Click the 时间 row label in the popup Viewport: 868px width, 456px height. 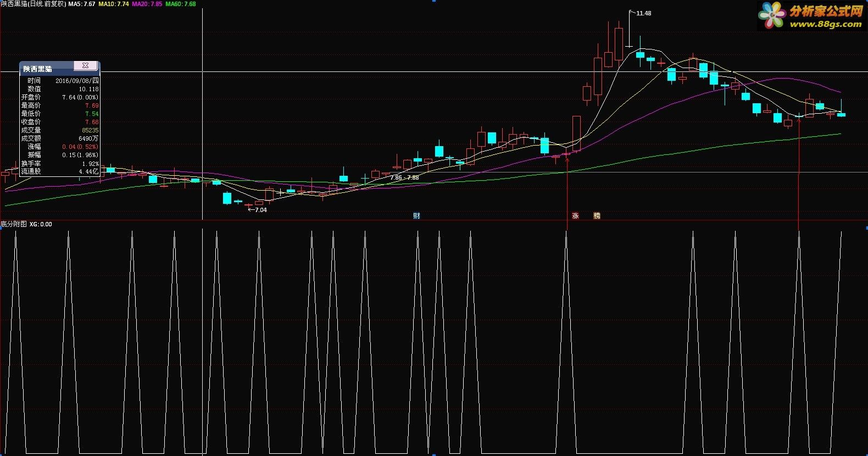click(34, 81)
